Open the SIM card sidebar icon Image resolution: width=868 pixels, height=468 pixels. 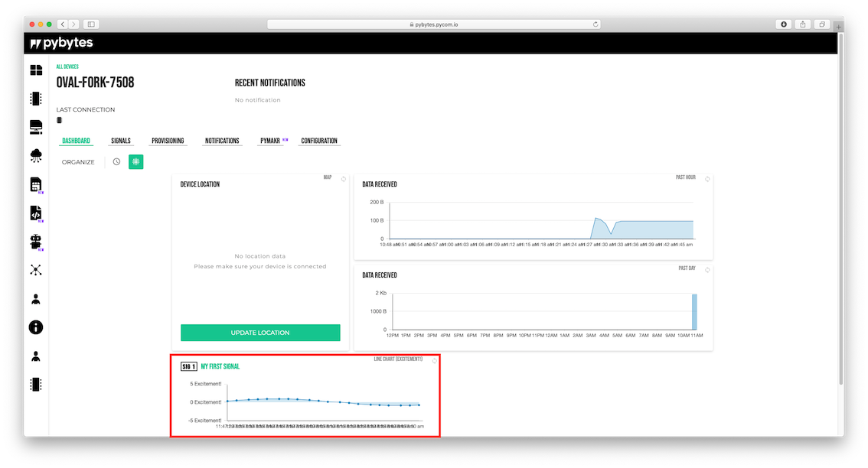[36, 184]
